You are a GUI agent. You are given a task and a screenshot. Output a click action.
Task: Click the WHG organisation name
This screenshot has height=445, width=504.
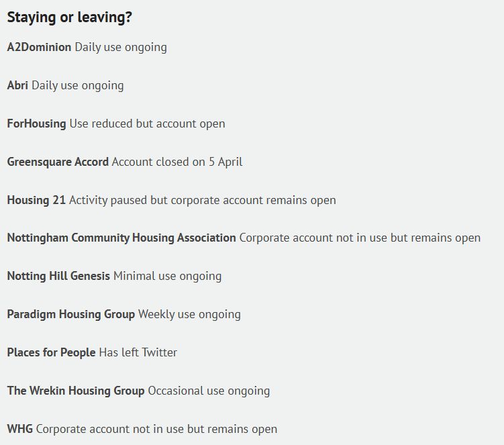19,429
